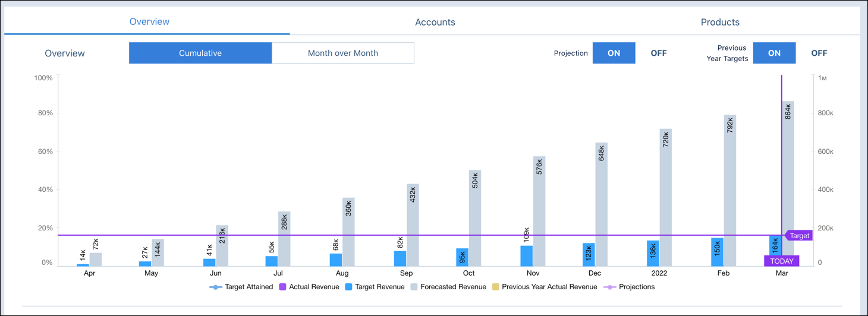The image size is (868, 316).
Task: Switch to the Accounts tab
Action: point(435,22)
